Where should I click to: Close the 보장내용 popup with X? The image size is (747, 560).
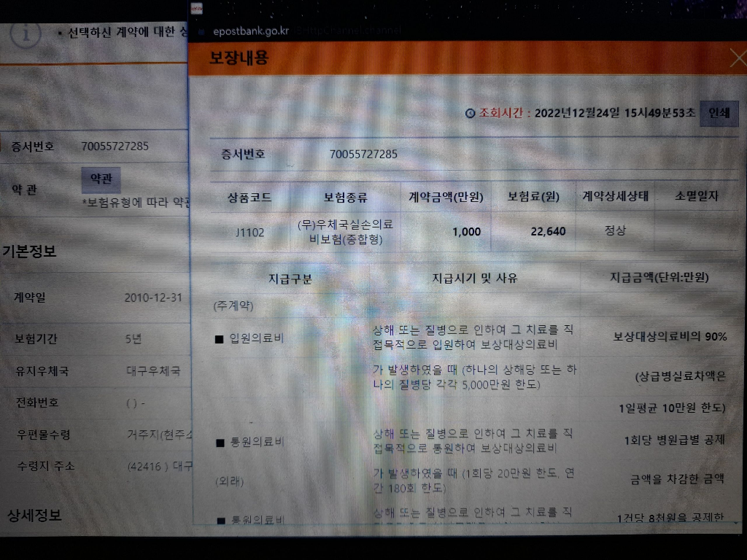738,58
